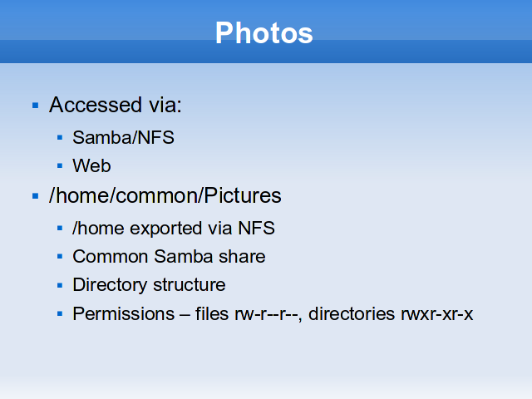Click the Photos slide title
532x399 pixels.
(264, 33)
